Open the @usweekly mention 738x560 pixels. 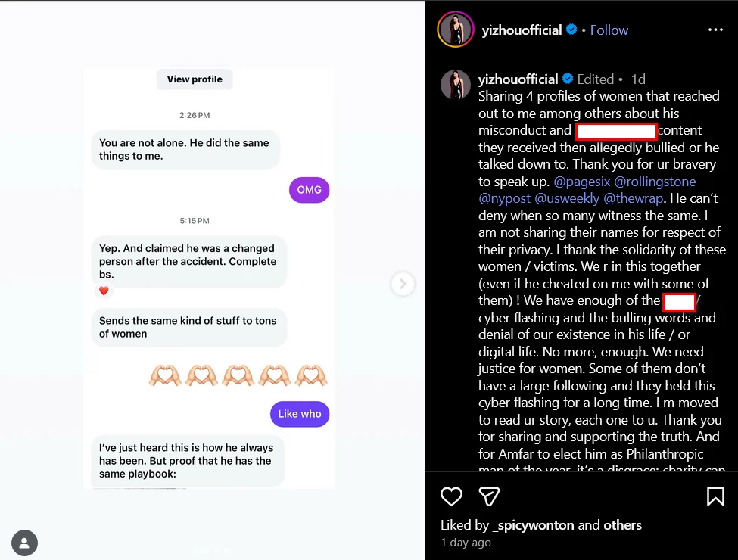click(567, 198)
